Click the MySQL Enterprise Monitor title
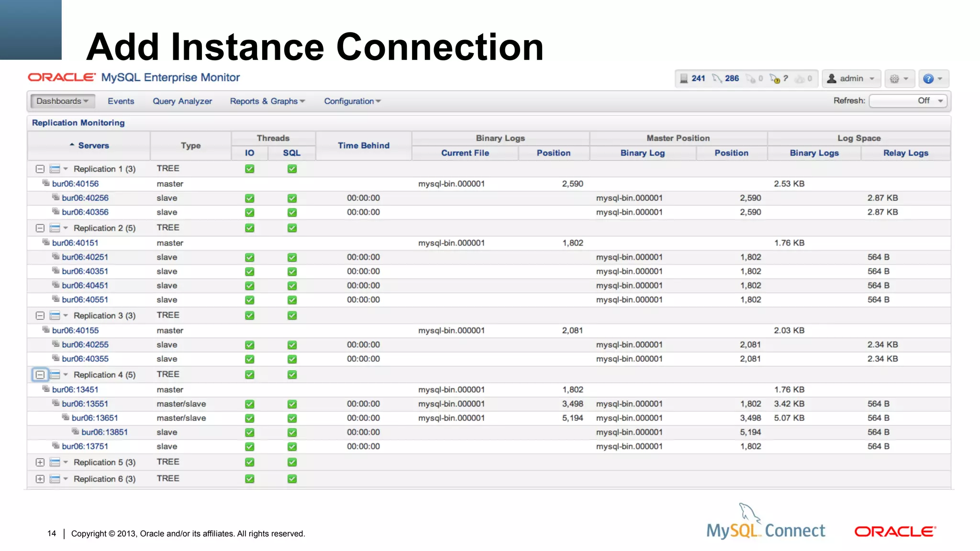Screen dimensions: 980x551 coord(170,77)
